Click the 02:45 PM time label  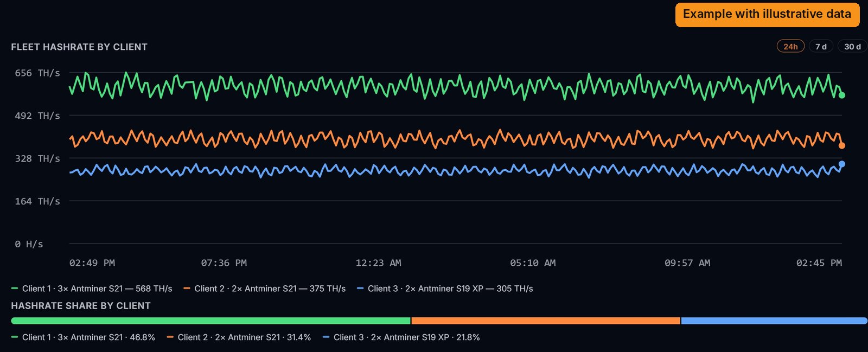click(x=819, y=263)
